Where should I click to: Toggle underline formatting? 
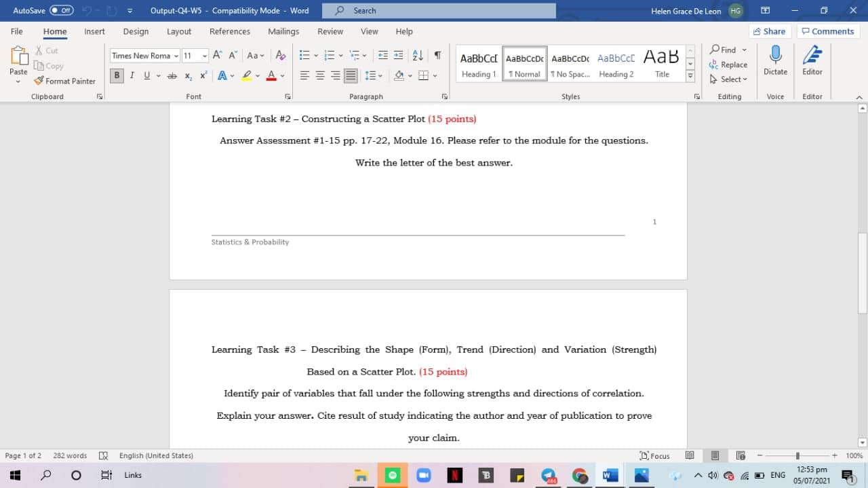(146, 75)
